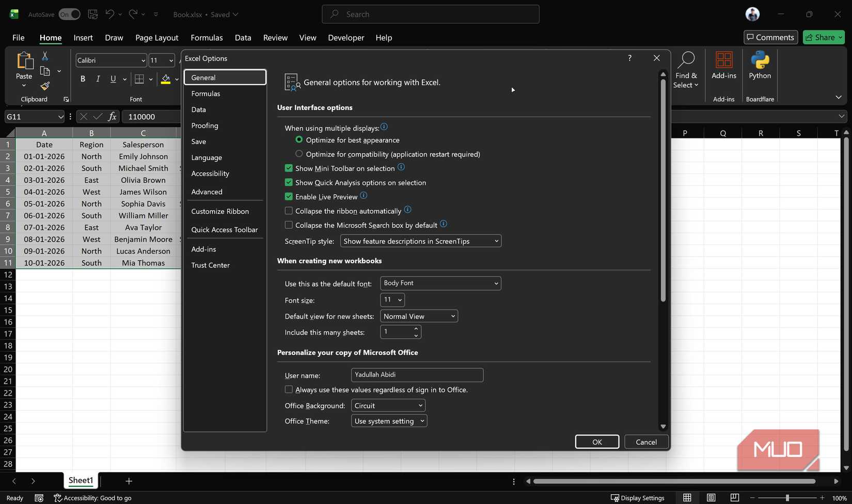Click the Accessibility checker status icon
This screenshot has width=852, height=504.
(58, 498)
